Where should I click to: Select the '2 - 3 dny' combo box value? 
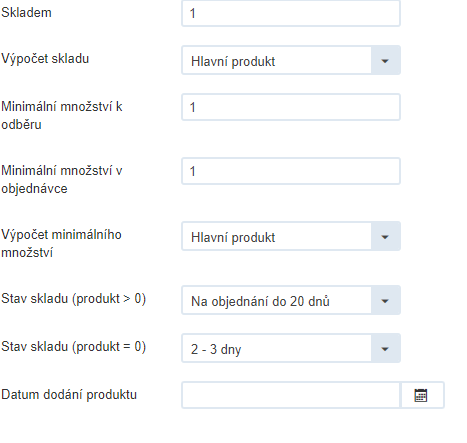coord(216,349)
